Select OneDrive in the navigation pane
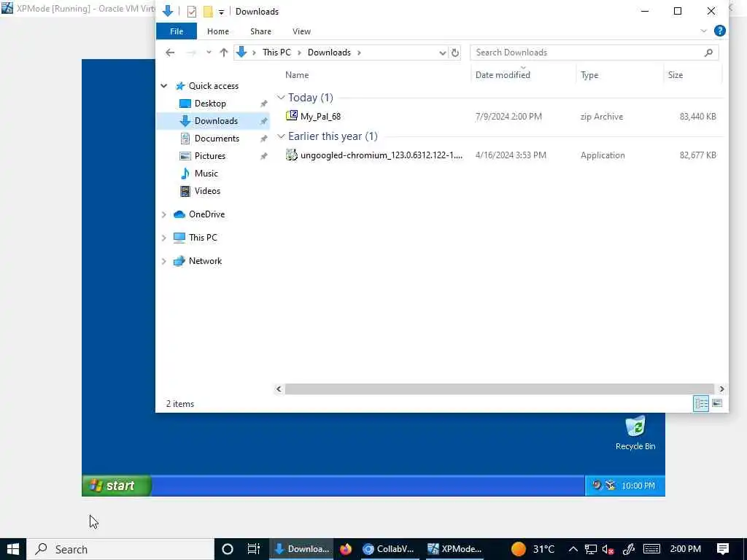Screen dimensions: 747x560 coord(206,214)
